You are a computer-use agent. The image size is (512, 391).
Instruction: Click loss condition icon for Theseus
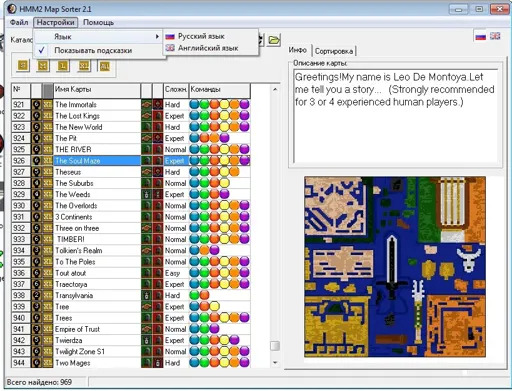(158, 172)
